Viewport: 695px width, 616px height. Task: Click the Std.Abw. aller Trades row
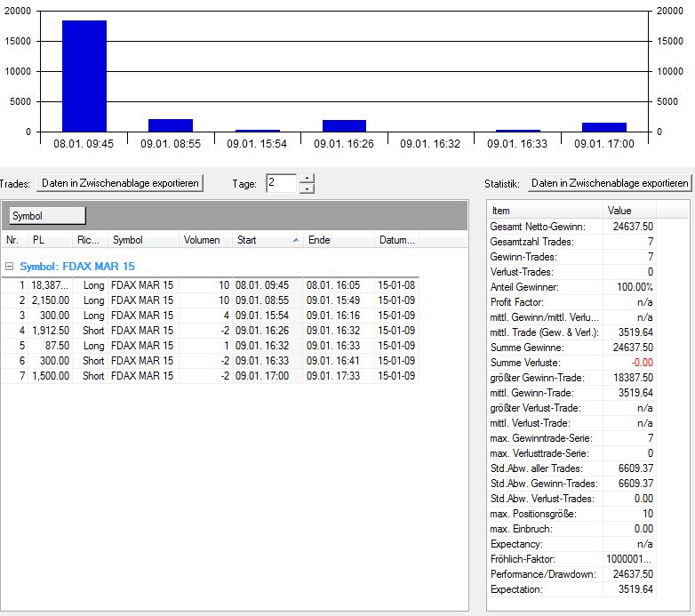click(571, 468)
